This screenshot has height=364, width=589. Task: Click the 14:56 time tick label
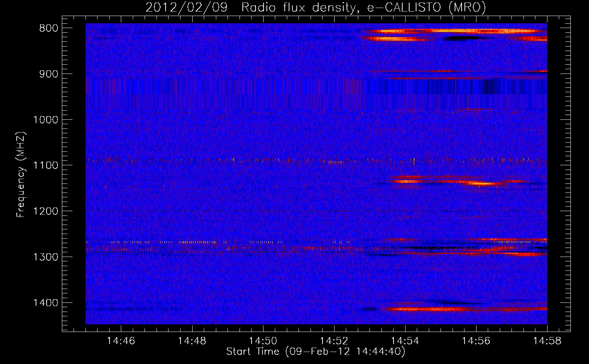pyautogui.click(x=476, y=341)
